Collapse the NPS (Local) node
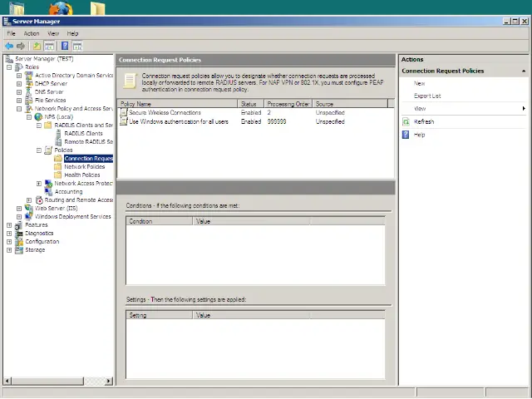Image resolution: width=532 pixels, height=399 pixels. click(29, 117)
